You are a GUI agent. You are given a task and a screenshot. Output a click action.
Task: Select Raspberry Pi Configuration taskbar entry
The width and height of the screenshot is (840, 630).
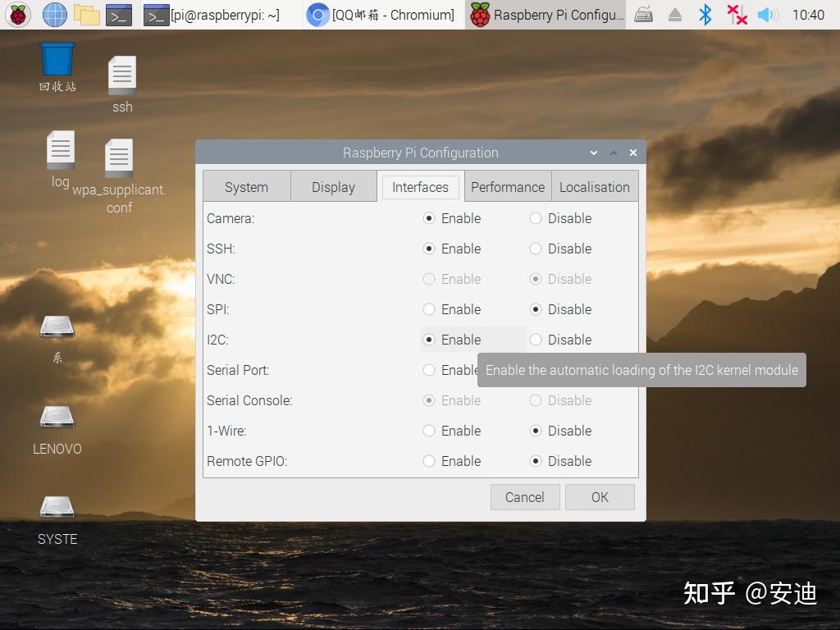(x=546, y=15)
